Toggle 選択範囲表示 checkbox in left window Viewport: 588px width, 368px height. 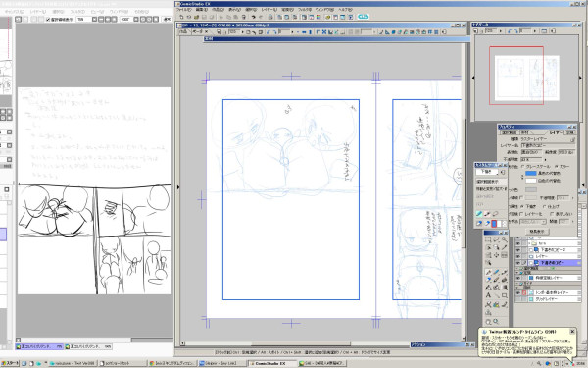[48, 20]
